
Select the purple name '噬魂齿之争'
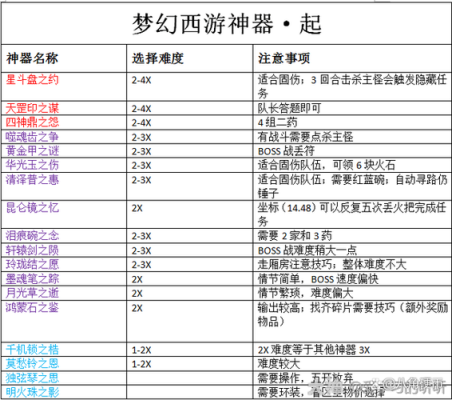coord(32,137)
